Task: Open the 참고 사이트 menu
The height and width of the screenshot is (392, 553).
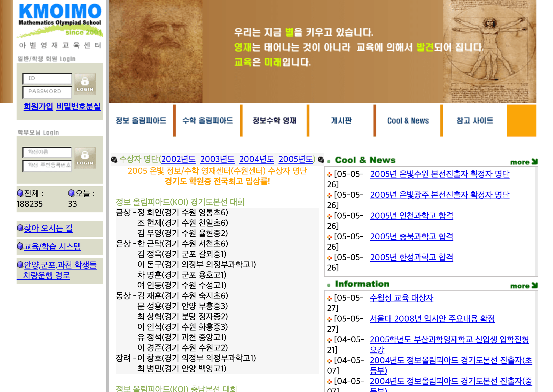Action: pyautogui.click(x=475, y=121)
